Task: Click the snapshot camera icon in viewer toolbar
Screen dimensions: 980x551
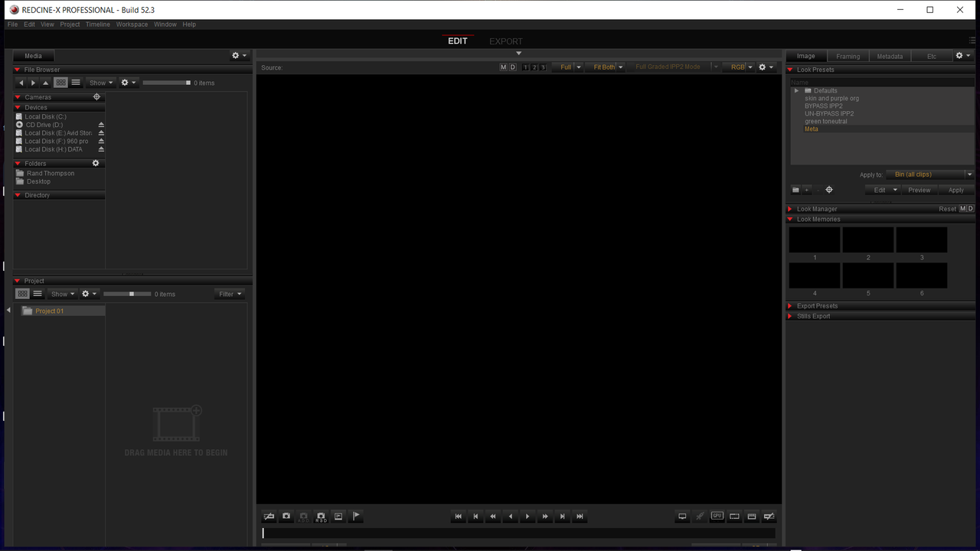Action: click(286, 517)
